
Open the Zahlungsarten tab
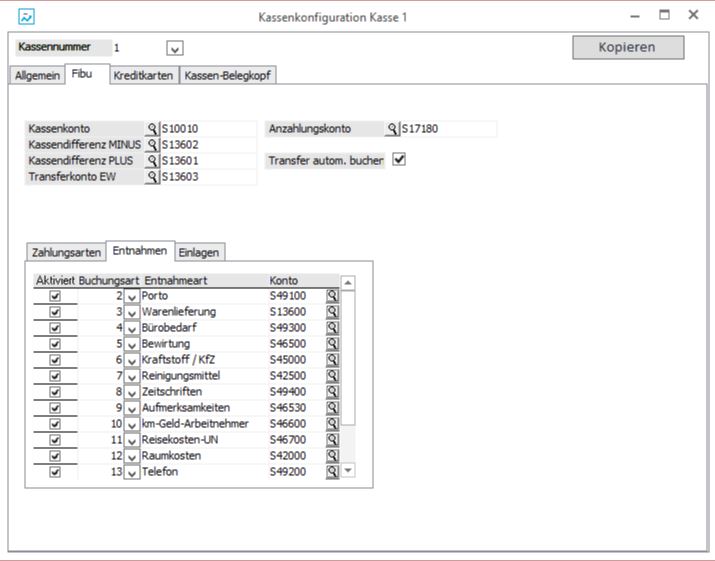[x=66, y=252]
